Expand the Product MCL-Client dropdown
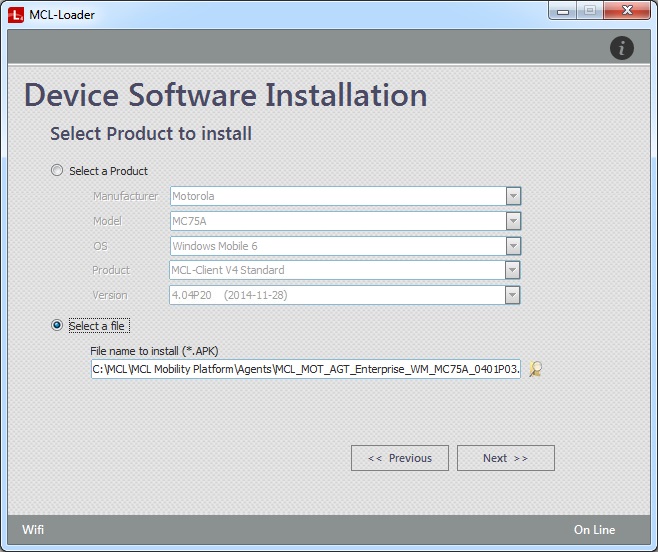Screen dimensions: 658x552 click(513, 270)
